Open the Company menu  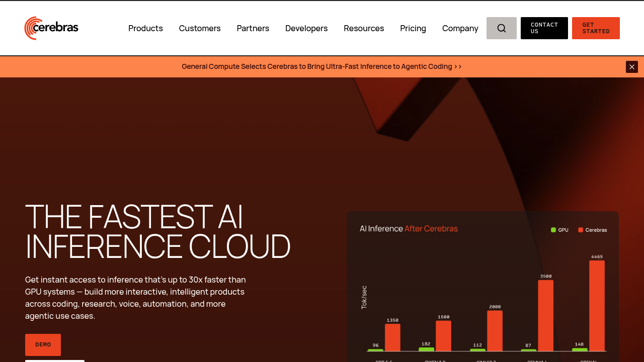tap(460, 28)
